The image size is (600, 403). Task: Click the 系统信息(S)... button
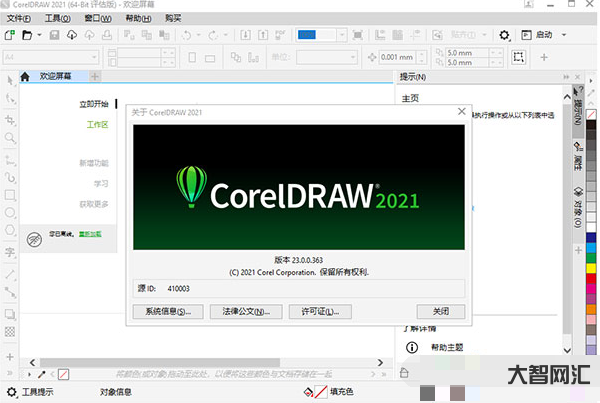click(168, 312)
